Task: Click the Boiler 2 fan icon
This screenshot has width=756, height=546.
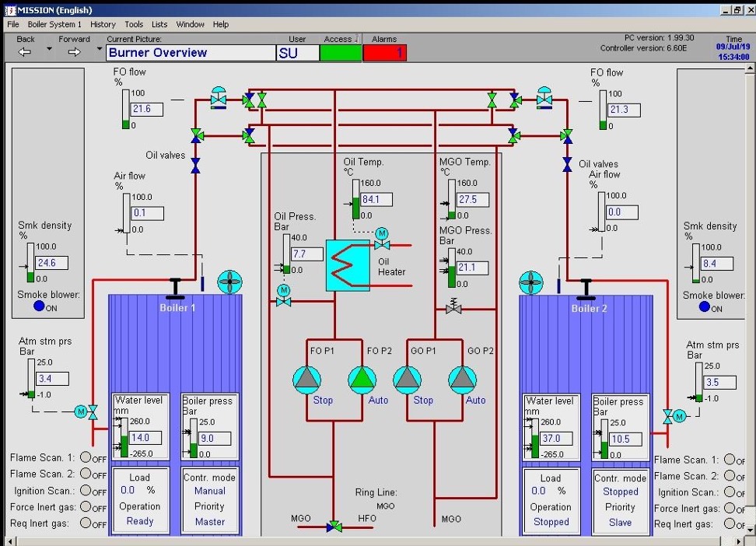Action: pyautogui.click(x=531, y=282)
